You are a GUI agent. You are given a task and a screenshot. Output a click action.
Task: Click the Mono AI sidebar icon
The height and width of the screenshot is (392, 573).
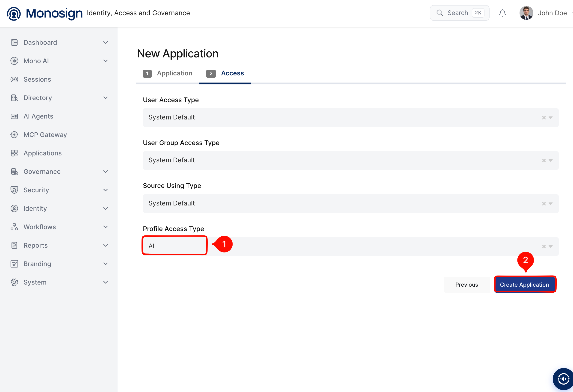point(14,61)
